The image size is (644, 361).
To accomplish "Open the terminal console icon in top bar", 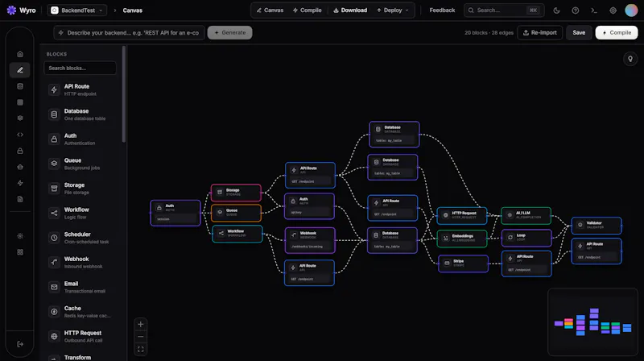I will (594, 10).
